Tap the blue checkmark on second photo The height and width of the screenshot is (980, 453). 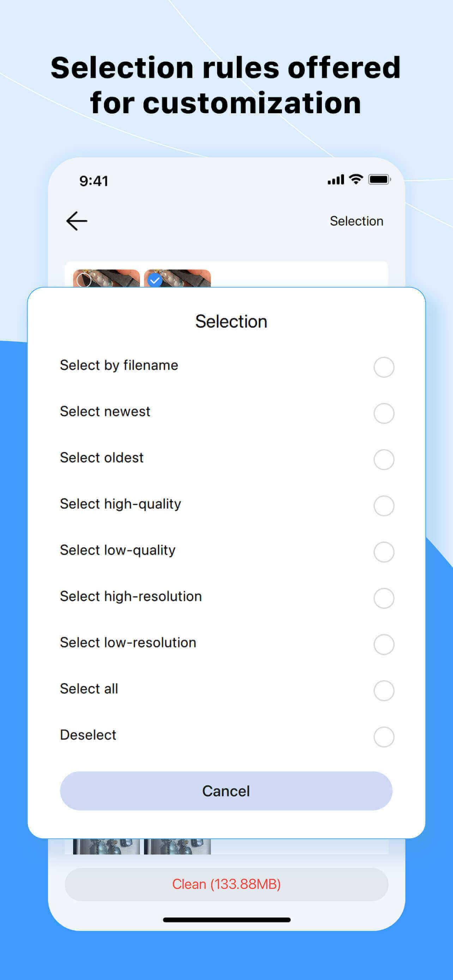[x=155, y=280]
